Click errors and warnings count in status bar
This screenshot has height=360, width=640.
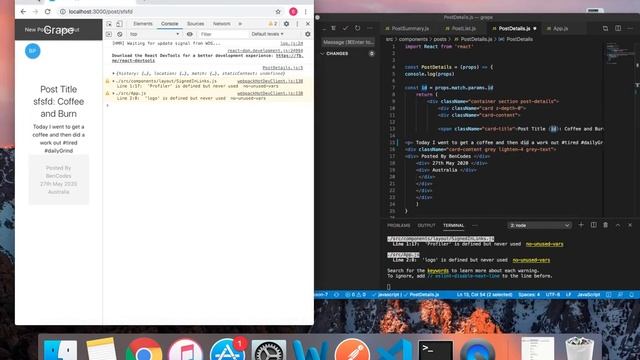click(356, 295)
